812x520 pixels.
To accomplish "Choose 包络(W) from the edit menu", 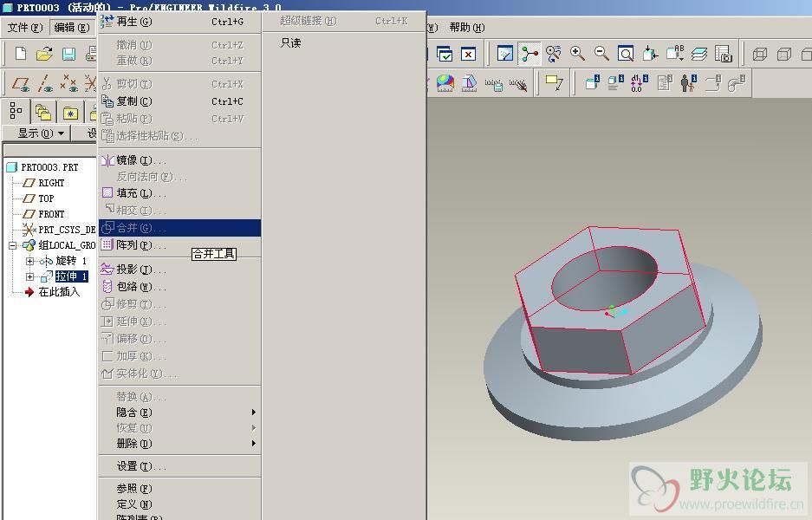I will point(179,286).
